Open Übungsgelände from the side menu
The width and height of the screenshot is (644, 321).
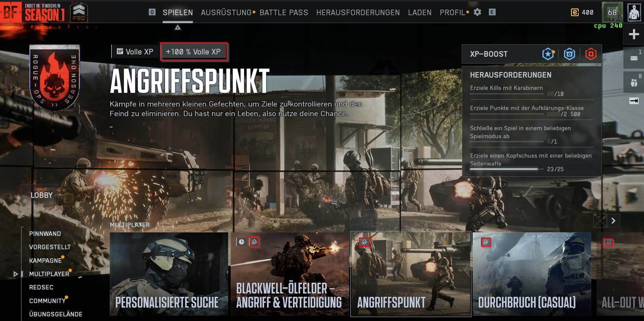pos(56,314)
